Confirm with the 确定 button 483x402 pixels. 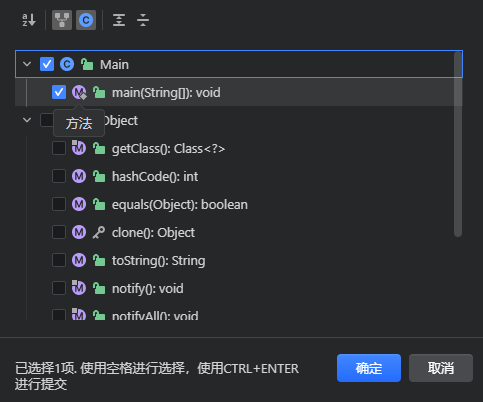pyautogui.click(x=369, y=368)
